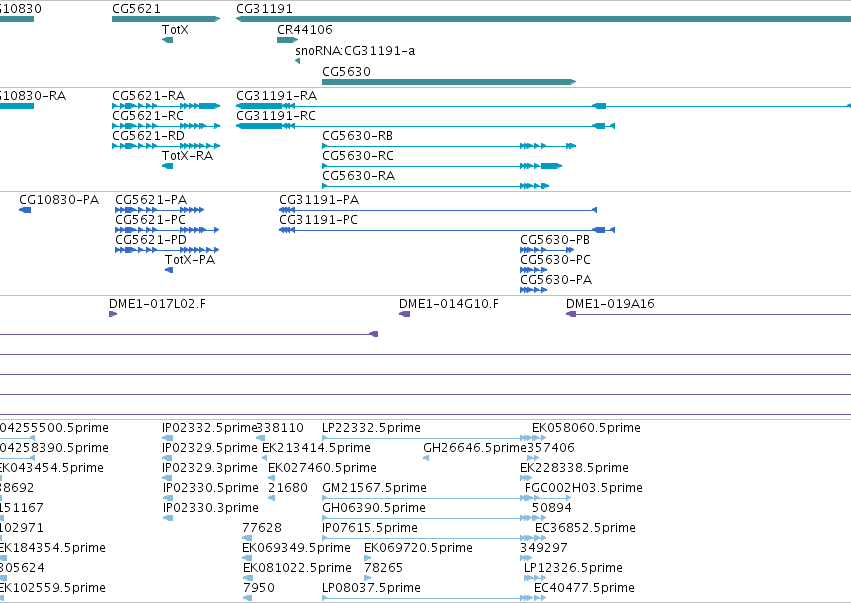This screenshot has width=851, height=603.
Task: Select transcript CG5621-RA
Action: [x=149, y=96]
